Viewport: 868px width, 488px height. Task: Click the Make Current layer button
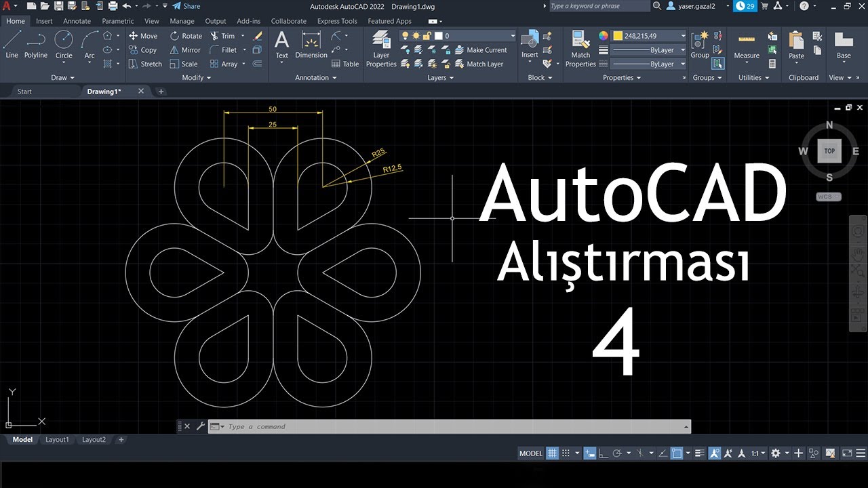pos(480,50)
